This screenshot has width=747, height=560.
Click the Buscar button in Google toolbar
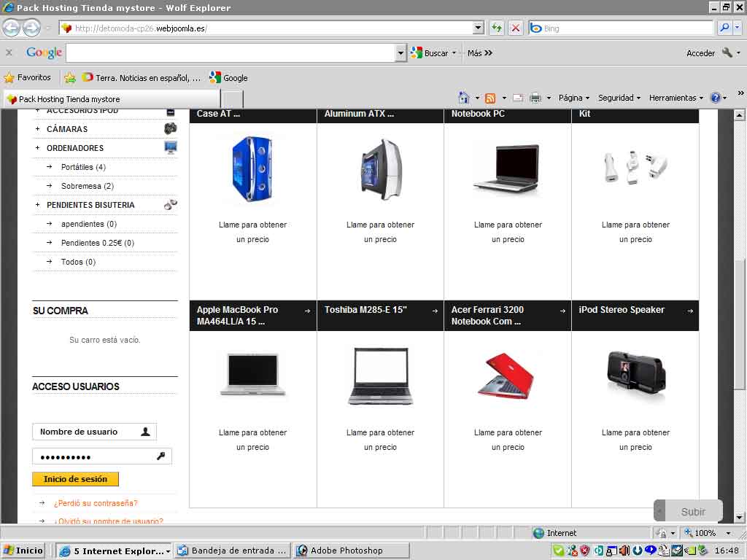click(430, 52)
